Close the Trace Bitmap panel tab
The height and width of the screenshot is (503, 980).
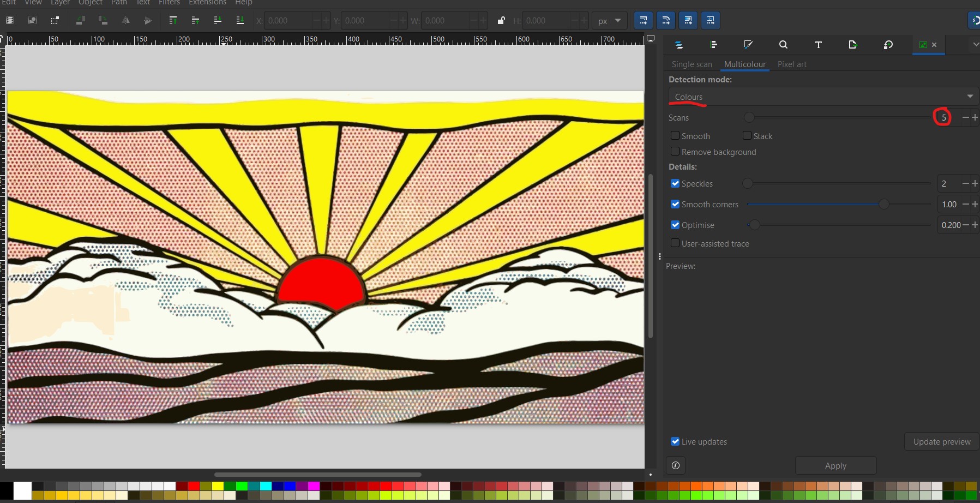pos(934,45)
